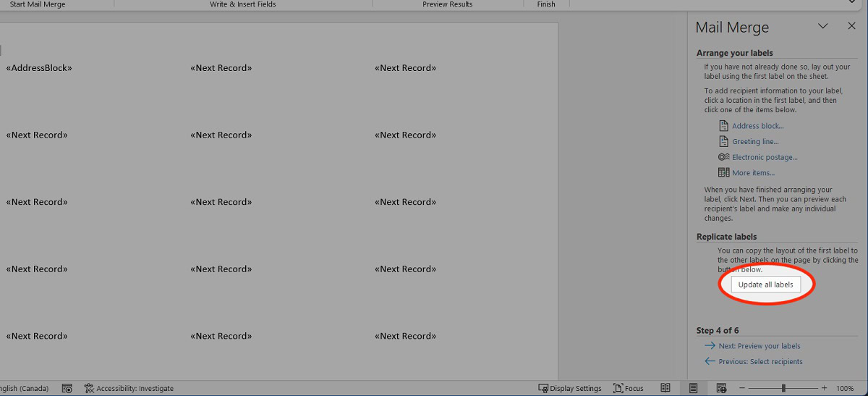Open the Address block link
Viewport: 868px width, 396px height.
tap(757, 126)
